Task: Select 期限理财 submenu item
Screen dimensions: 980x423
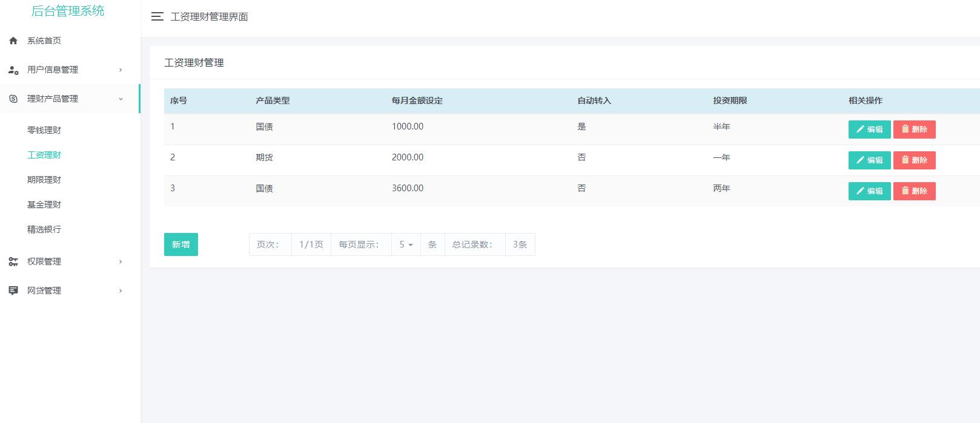Action: pyautogui.click(x=44, y=180)
